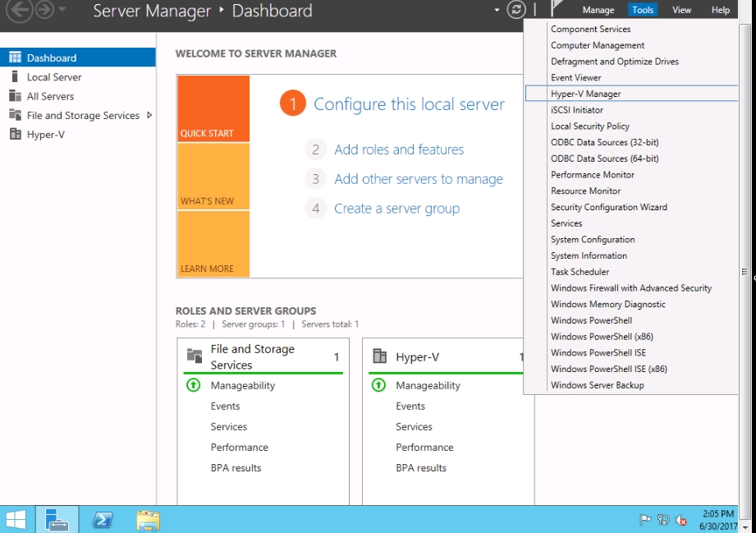Open the Manage menu
The height and width of the screenshot is (533, 756).
[x=598, y=10]
